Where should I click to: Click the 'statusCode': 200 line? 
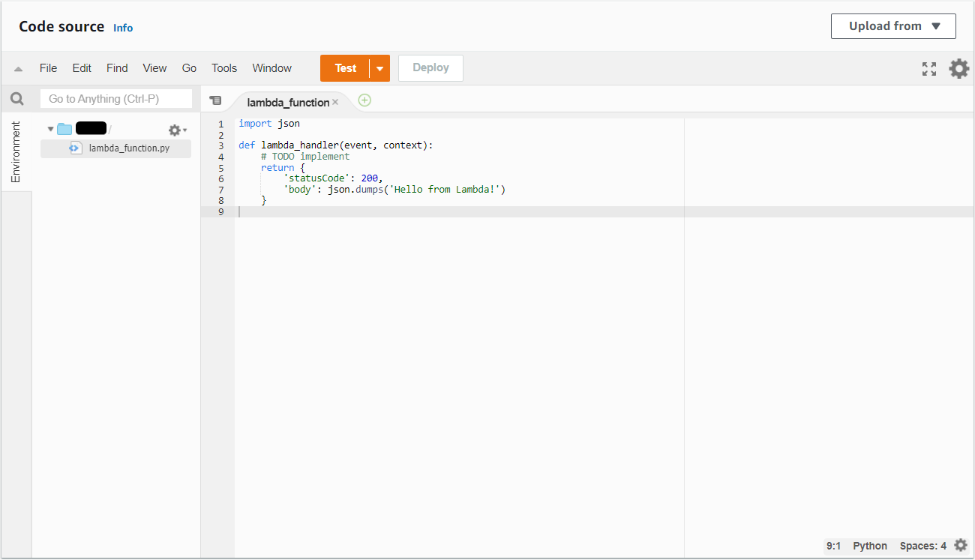pyautogui.click(x=333, y=178)
